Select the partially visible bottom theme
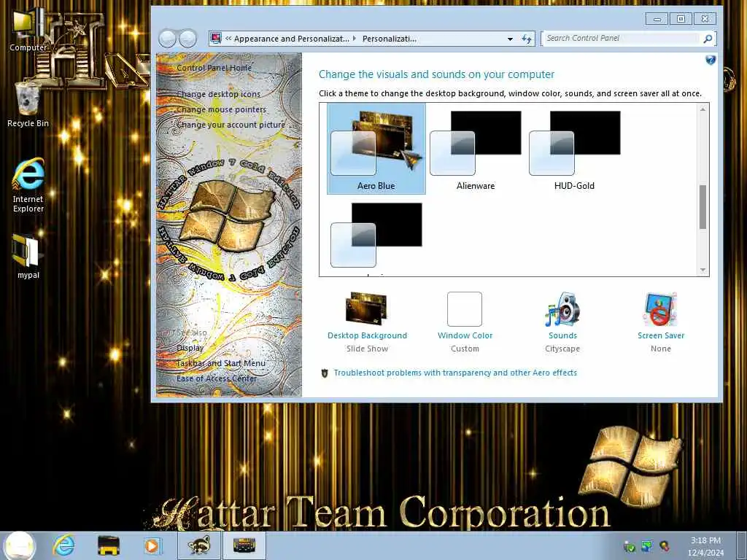 (376, 236)
